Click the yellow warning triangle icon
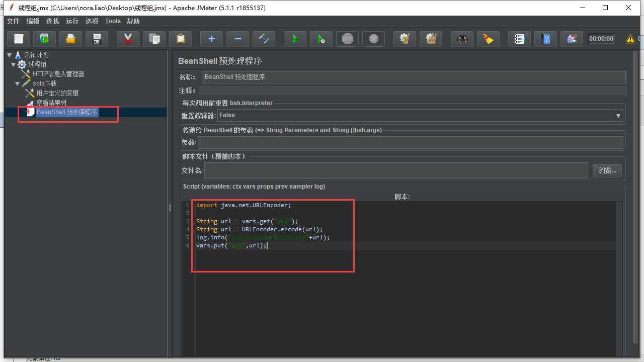This screenshot has height=362, width=644. tap(630, 39)
